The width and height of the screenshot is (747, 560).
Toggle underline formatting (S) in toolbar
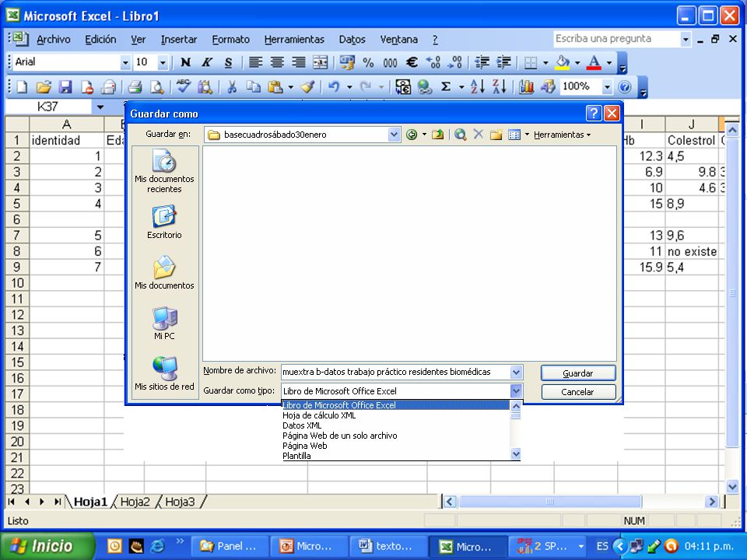(x=229, y=62)
